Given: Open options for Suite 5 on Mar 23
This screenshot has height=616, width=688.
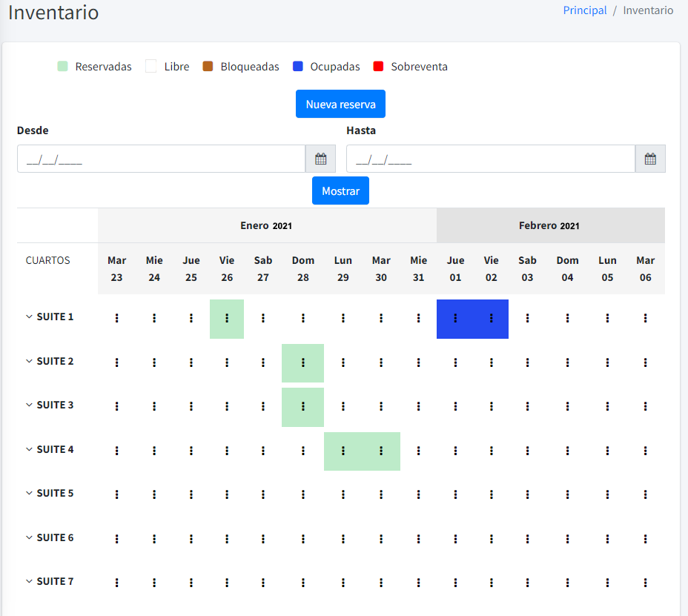Looking at the screenshot, I should (116, 494).
